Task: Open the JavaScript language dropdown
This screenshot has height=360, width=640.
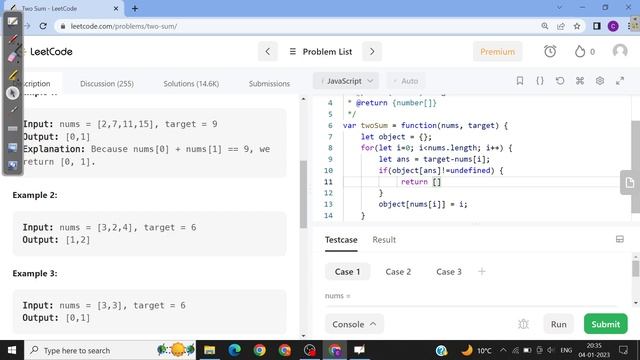Action: pos(346,81)
